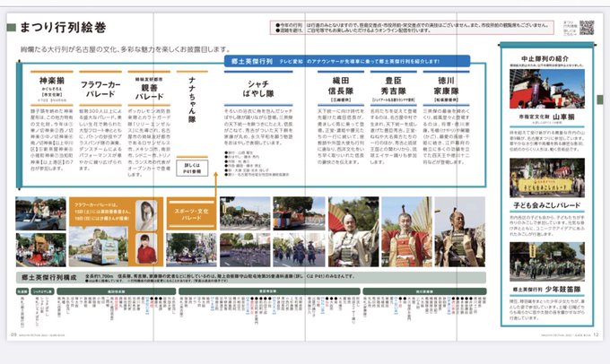Open the open-car parade photo thumbnail
The width and height of the screenshot is (610, 364).
(x=41, y=213)
